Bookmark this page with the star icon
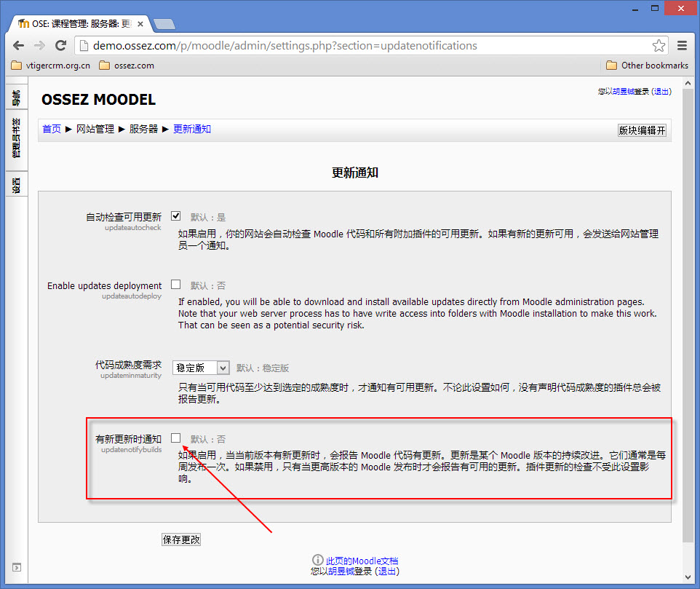Screen dimensions: 700x589 [659, 46]
